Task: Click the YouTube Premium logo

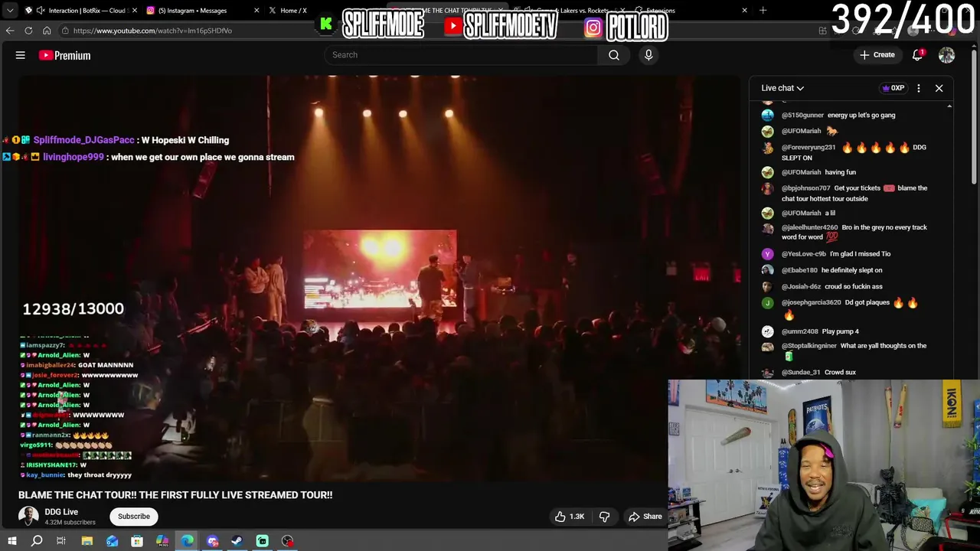Action: (x=64, y=55)
